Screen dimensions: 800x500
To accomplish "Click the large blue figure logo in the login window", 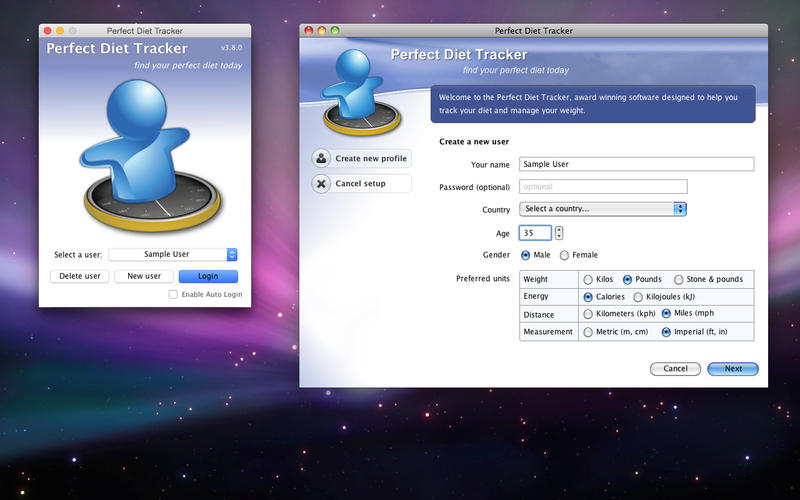I will (151, 156).
